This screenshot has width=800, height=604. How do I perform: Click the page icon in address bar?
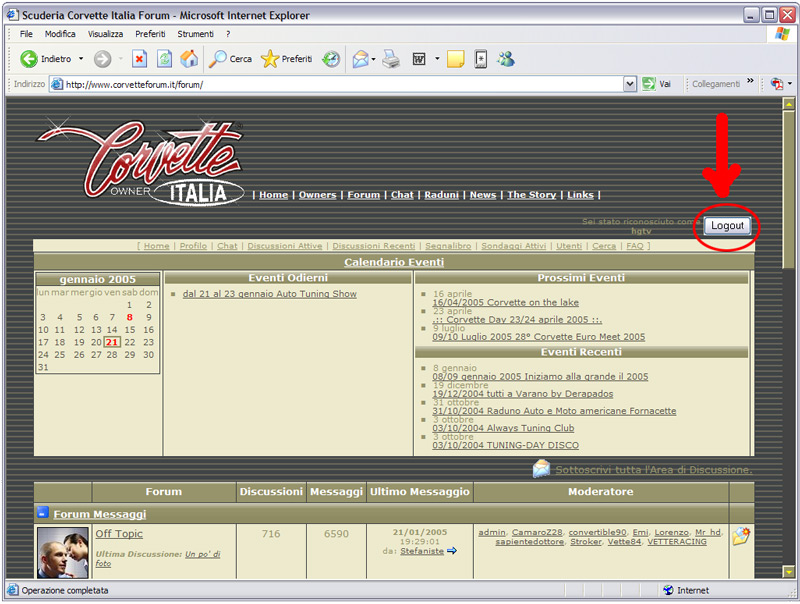point(57,84)
